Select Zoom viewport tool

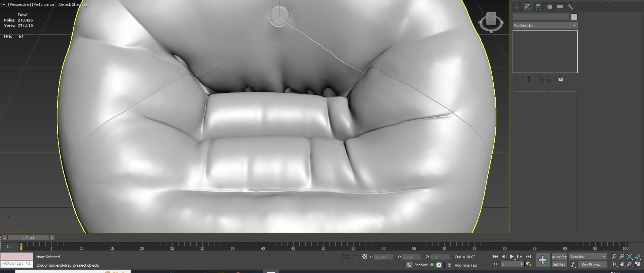click(614, 257)
